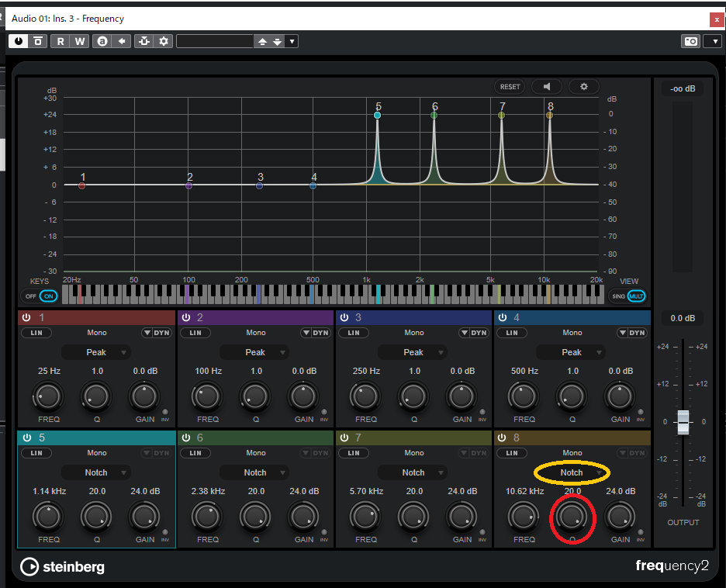Click the 1.14 kHz frequency value on band 5
Screen dimensions: 726x588
pos(49,491)
